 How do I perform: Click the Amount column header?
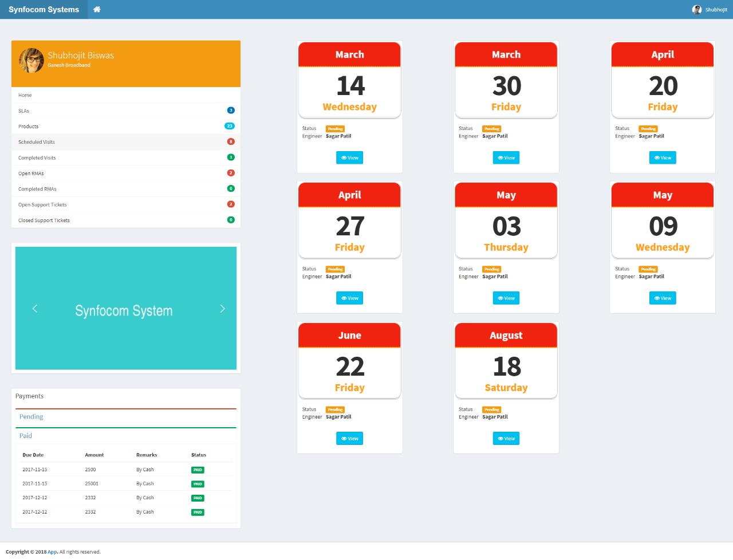(x=94, y=455)
